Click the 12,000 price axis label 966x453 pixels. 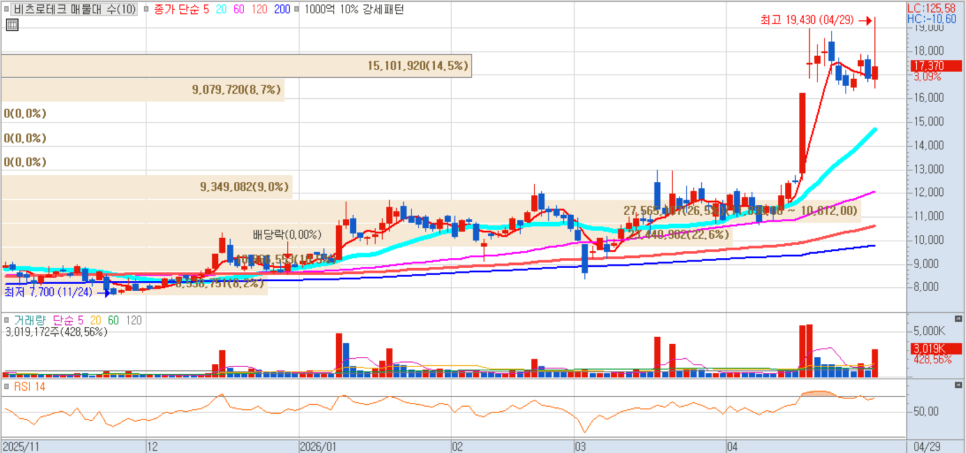[928, 192]
